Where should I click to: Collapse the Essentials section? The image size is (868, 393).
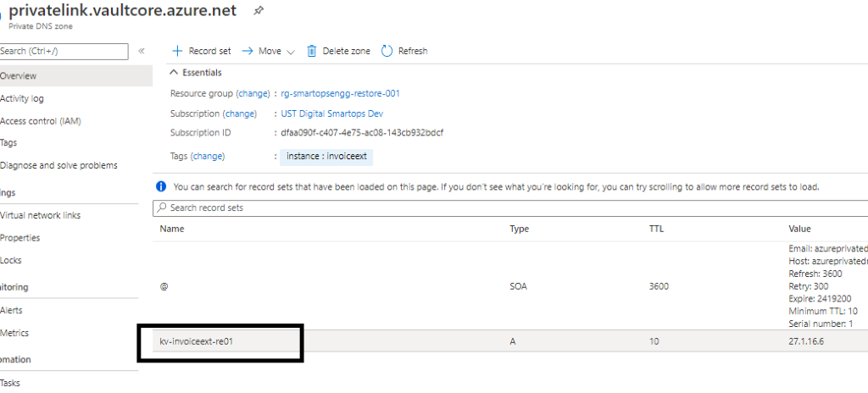(174, 73)
